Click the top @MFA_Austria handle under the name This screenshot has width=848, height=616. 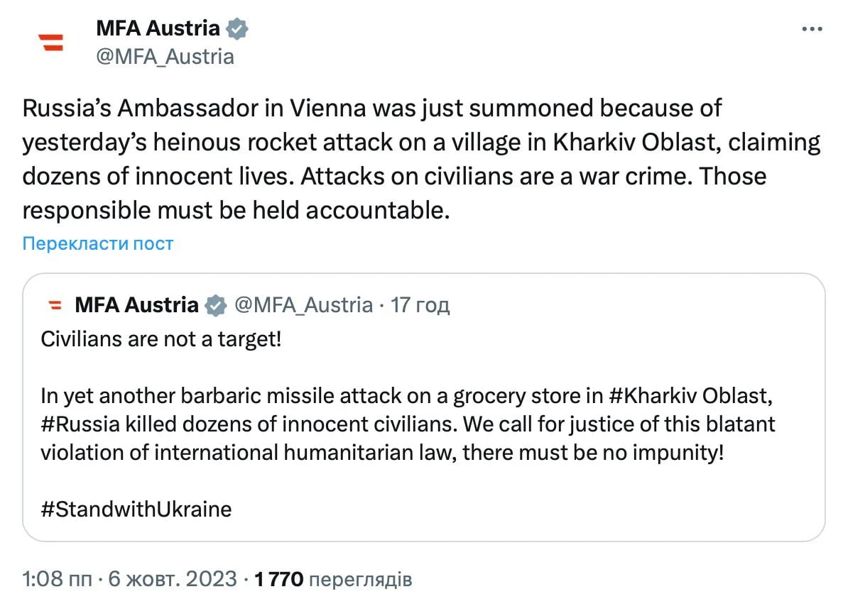[165, 57]
